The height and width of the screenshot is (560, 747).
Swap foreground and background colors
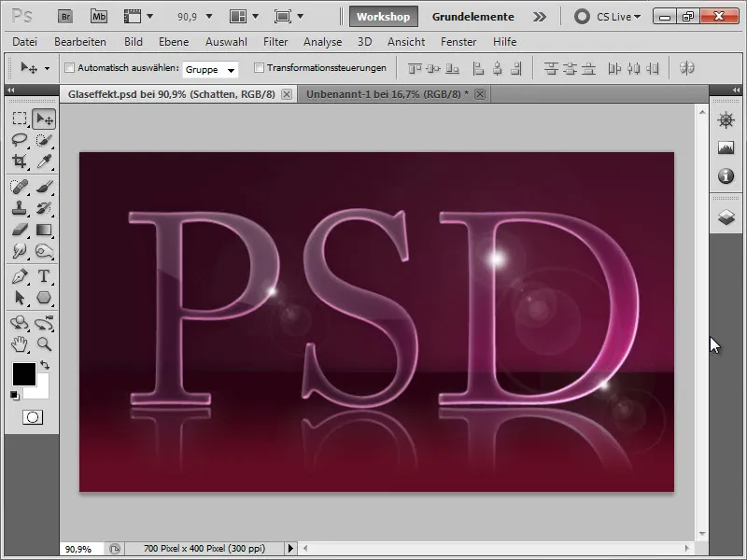tap(45, 365)
